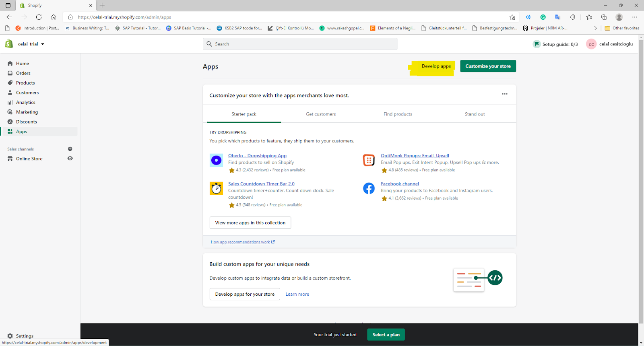
Task: Open How app recommendations work link
Action: tap(243, 242)
